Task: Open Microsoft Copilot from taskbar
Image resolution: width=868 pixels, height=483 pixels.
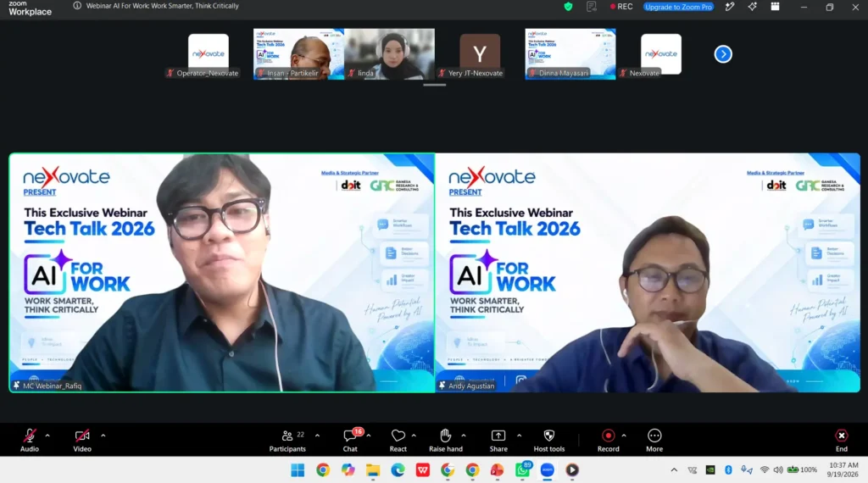Action: tap(348, 470)
